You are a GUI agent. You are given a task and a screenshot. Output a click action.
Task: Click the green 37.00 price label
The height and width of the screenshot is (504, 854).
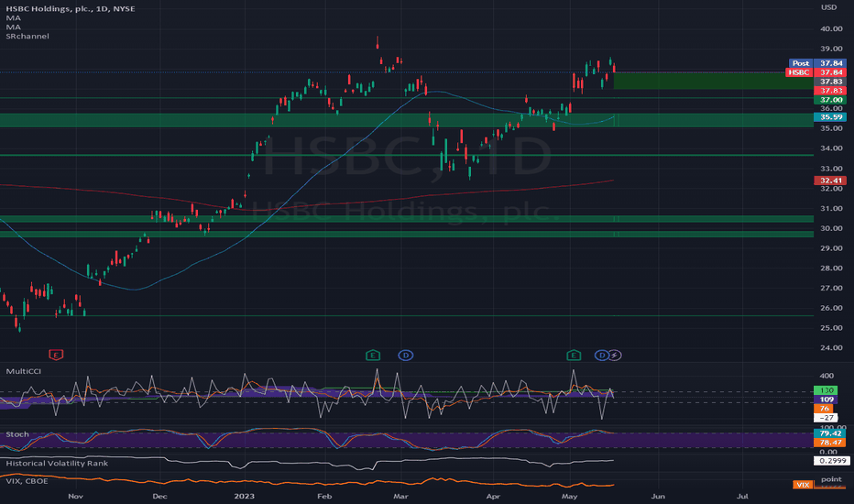point(830,100)
